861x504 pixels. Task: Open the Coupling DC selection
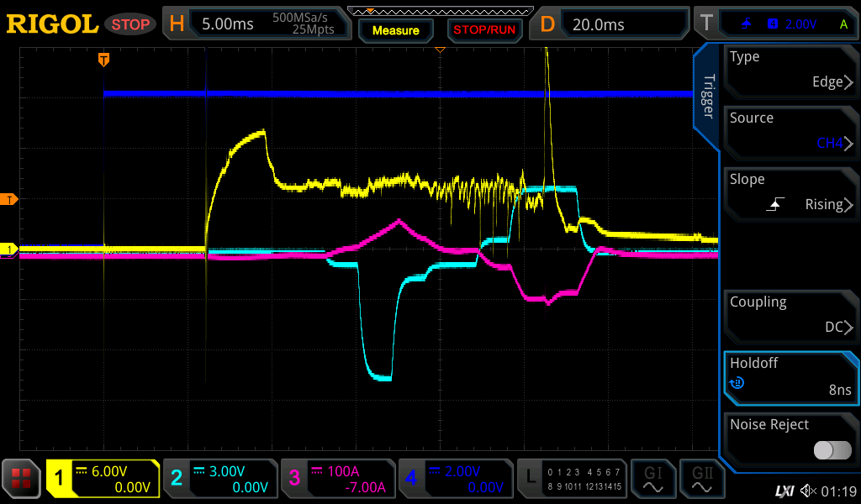pyautogui.click(x=791, y=316)
